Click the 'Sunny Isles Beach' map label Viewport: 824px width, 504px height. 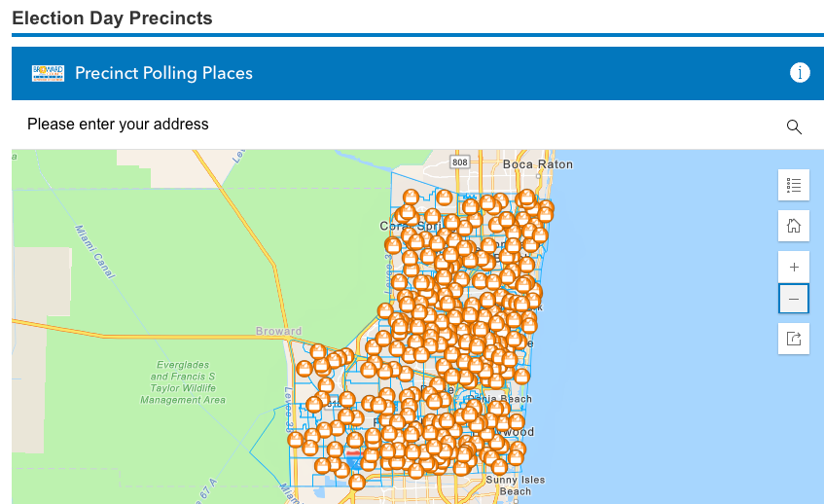pyautogui.click(x=515, y=486)
